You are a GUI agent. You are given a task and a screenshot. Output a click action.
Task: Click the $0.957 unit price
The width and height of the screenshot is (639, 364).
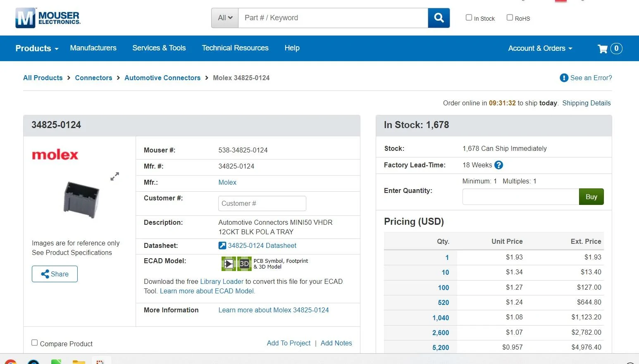click(x=513, y=347)
